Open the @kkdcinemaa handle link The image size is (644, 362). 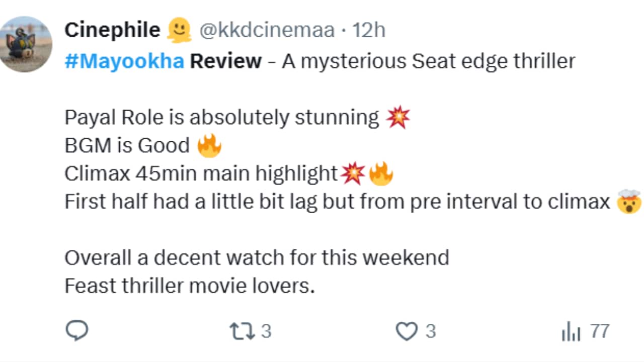[x=267, y=30]
